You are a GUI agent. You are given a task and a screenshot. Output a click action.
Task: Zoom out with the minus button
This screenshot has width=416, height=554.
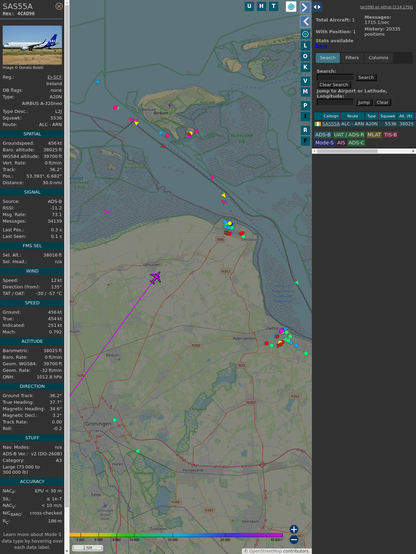[294, 540]
